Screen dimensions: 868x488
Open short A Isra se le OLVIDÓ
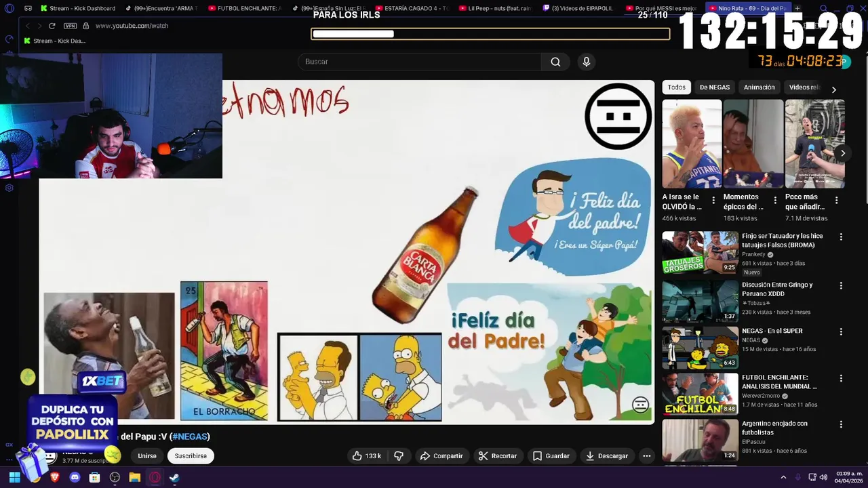tap(692, 144)
